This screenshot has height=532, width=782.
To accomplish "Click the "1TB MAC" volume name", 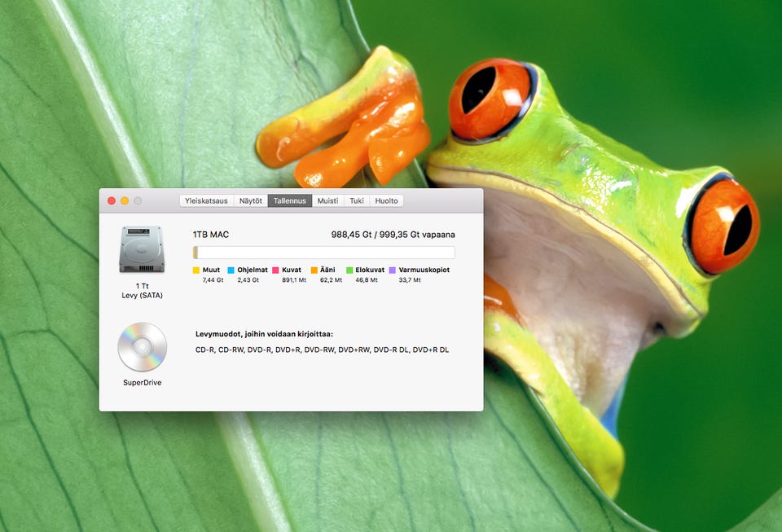I will pyautogui.click(x=211, y=235).
